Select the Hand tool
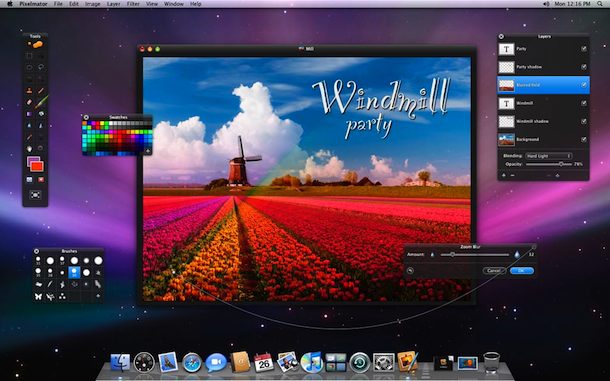This screenshot has width=610, height=381. point(29,149)
